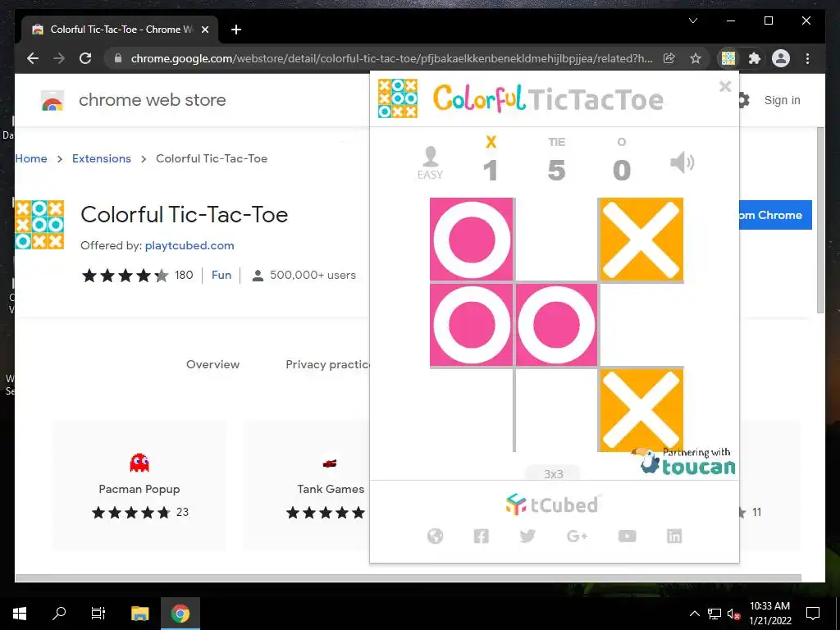This screenshot has width=840, height=630.
Task: Click the address bar URL
Action: coord(391,58)
